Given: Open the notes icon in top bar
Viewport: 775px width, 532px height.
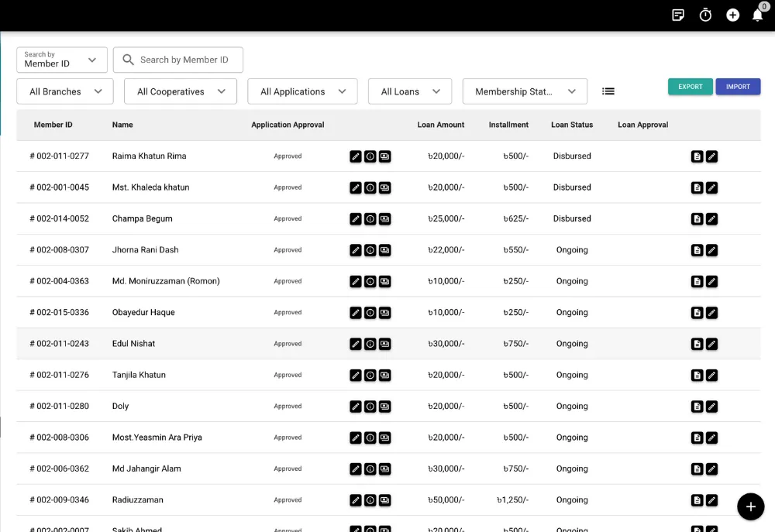Looking at the screenshot, I should coord(678,15).
